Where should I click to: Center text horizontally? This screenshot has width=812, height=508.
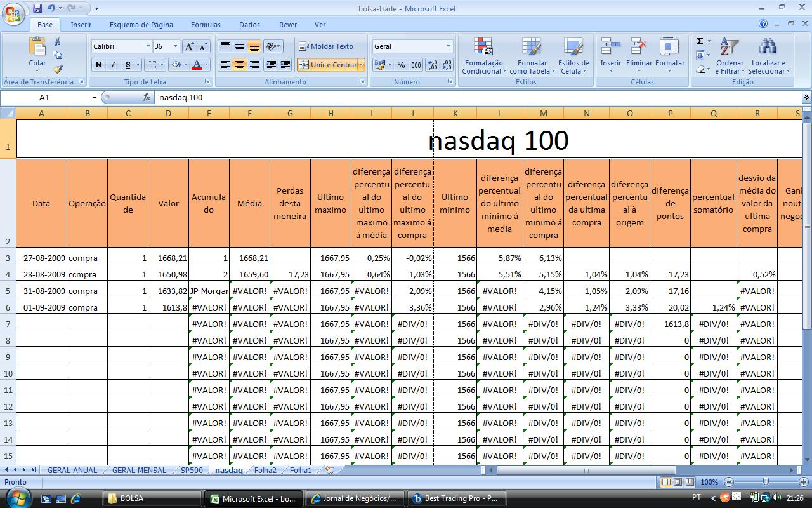point(239,65)
